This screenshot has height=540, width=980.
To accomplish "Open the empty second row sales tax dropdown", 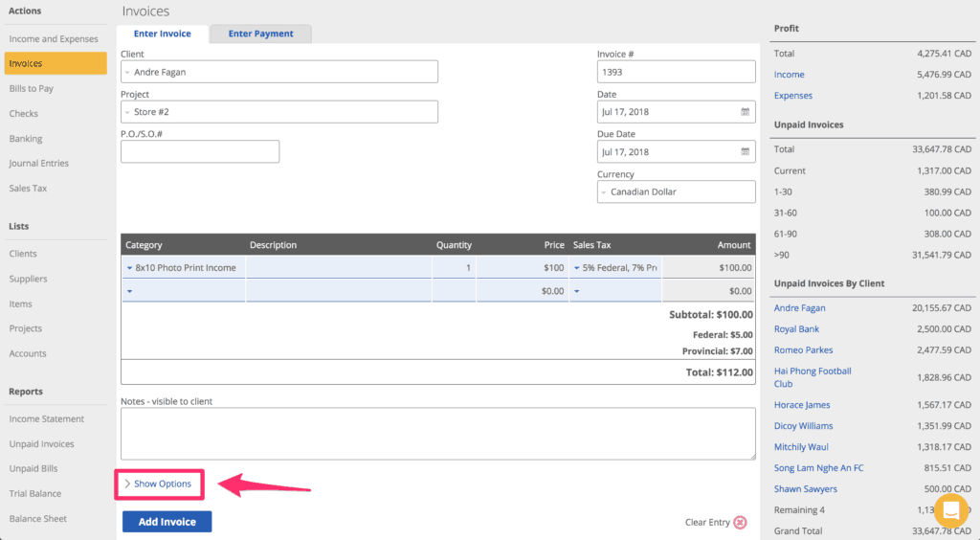I will click(x=577, y=291).
